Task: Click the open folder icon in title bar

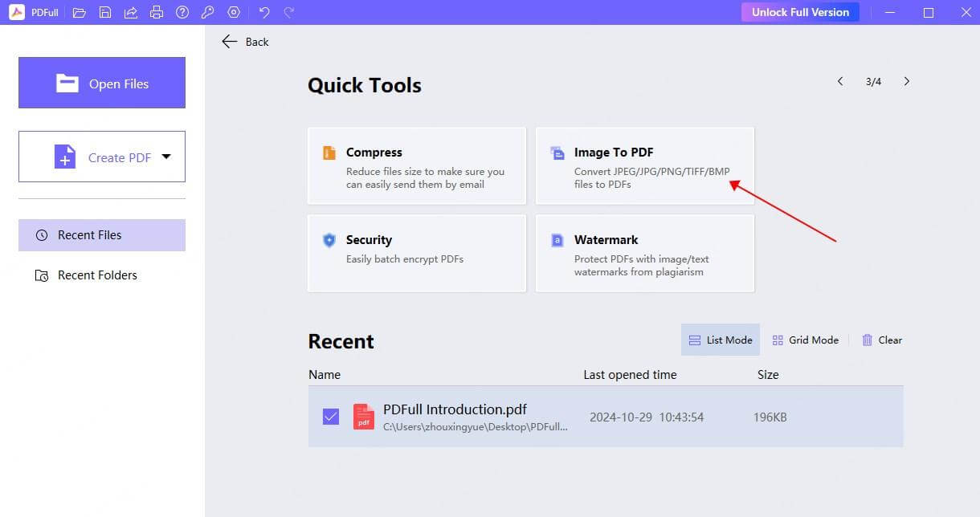Action: (79, 12)
